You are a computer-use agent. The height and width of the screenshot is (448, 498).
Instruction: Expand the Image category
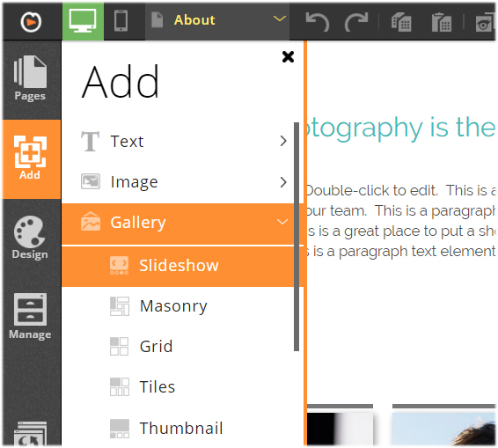(x=183, y=181)
